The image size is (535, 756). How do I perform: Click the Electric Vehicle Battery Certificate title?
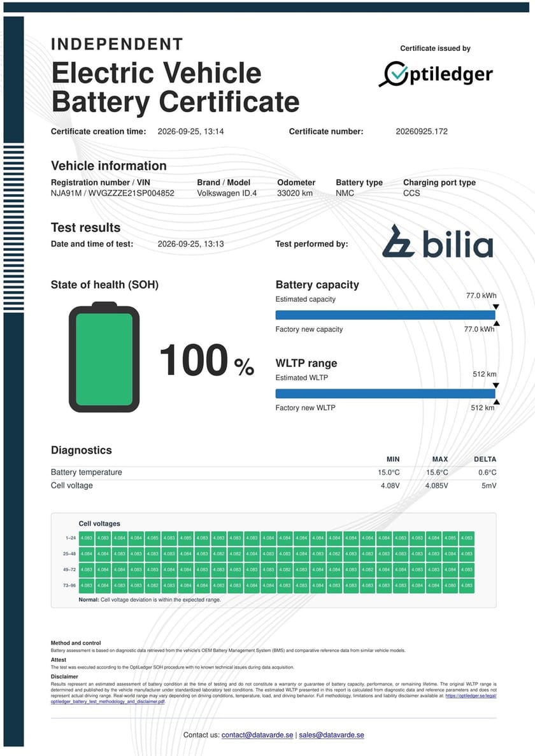pos(175,87)
